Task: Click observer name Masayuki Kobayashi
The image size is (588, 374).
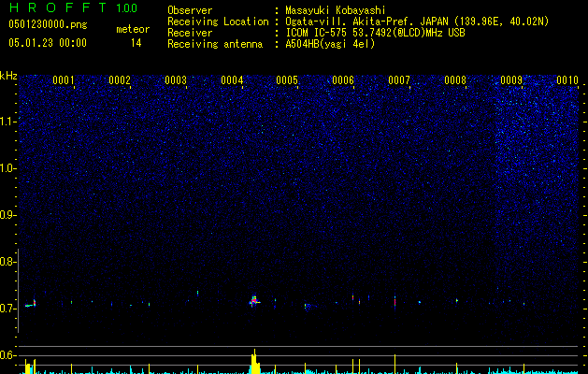Action: click(336, 10)
